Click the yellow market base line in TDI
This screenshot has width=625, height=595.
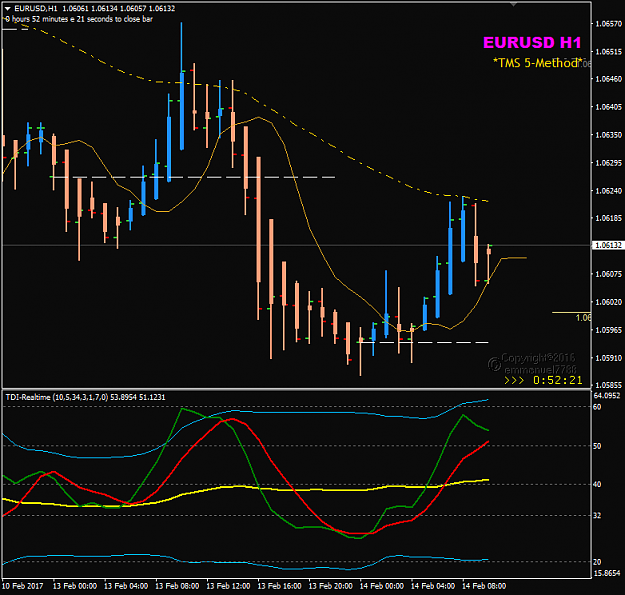point(246,487)
